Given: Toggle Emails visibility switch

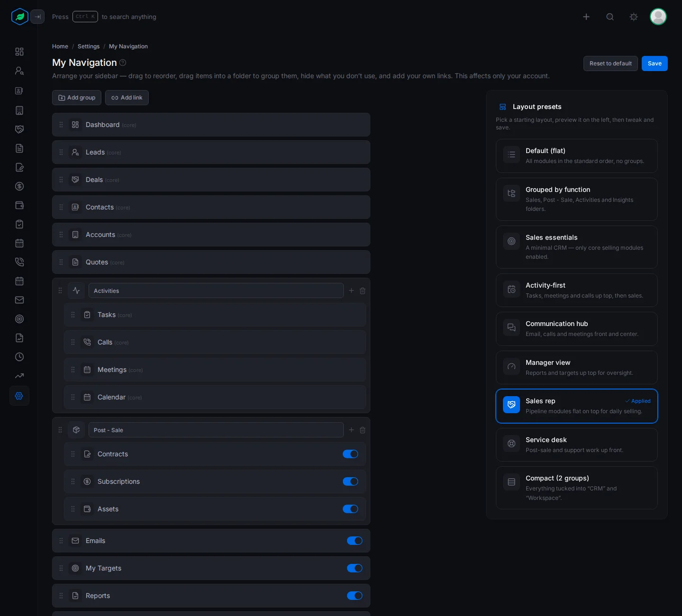Looking at the screenshot, I should tap(355, 541).
